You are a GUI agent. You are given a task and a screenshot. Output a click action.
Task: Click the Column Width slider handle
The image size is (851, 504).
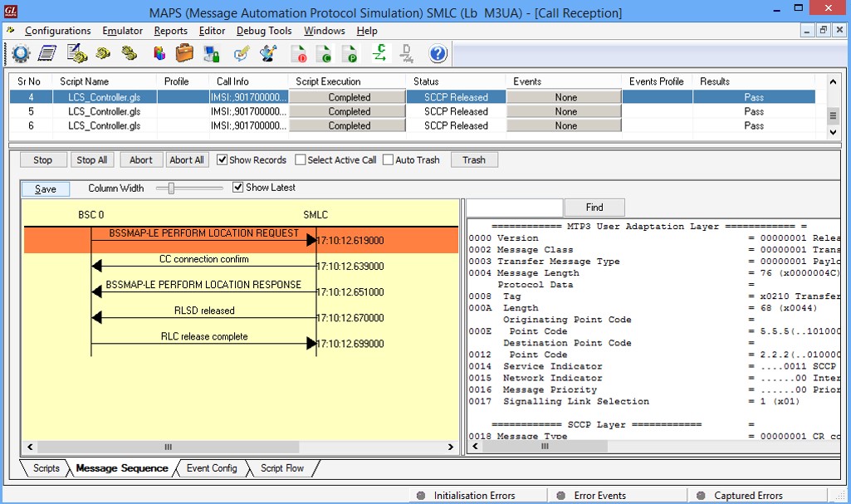171,188
